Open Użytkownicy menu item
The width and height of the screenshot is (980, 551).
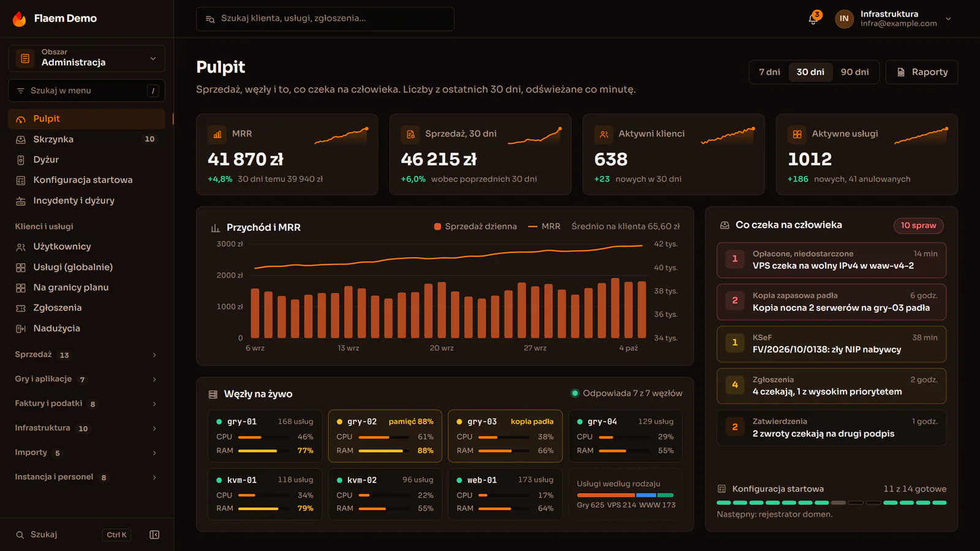(x=86, y=247)
